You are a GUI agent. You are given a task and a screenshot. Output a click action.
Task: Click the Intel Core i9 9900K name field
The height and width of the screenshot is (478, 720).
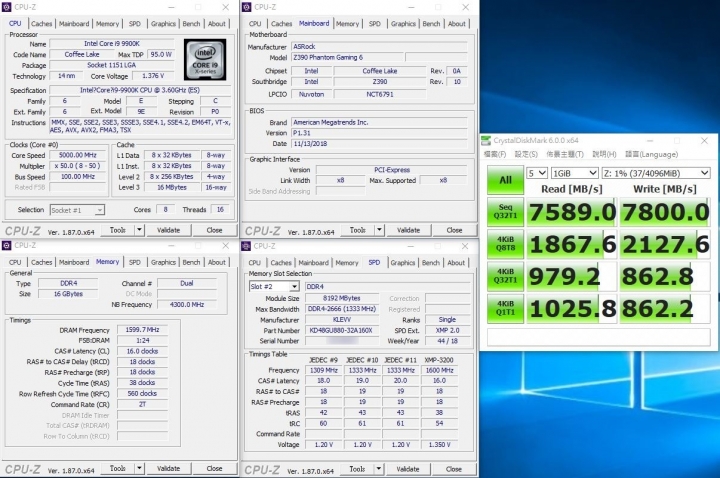coord(112,44)
